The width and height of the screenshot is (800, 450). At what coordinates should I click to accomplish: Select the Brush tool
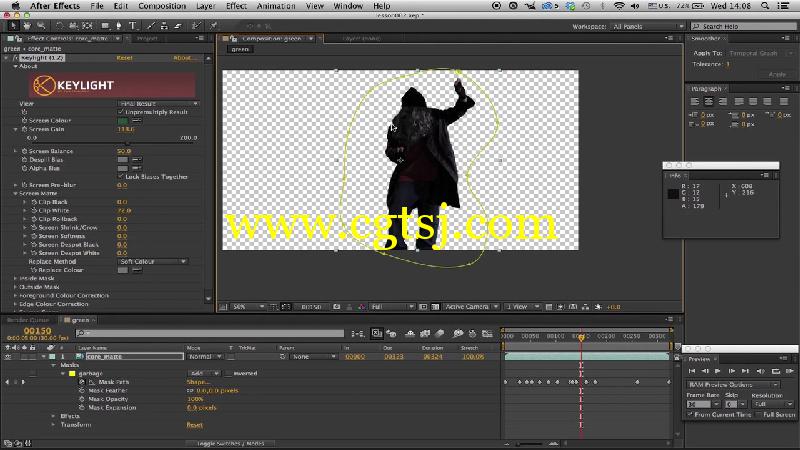coord(150,26)
